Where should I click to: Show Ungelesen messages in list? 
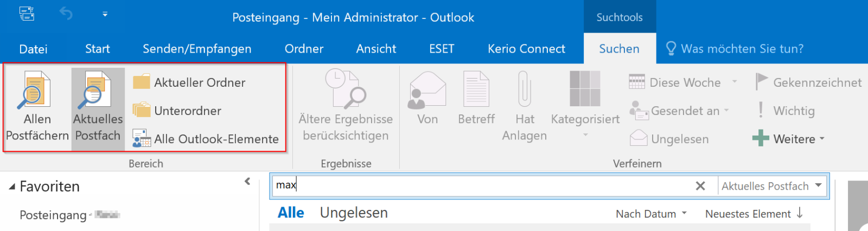[354, 213]
